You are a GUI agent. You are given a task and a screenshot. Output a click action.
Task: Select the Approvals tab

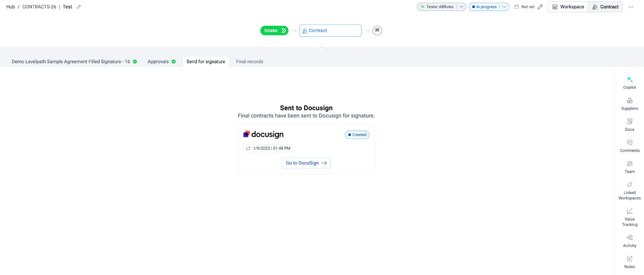point(161,62)
